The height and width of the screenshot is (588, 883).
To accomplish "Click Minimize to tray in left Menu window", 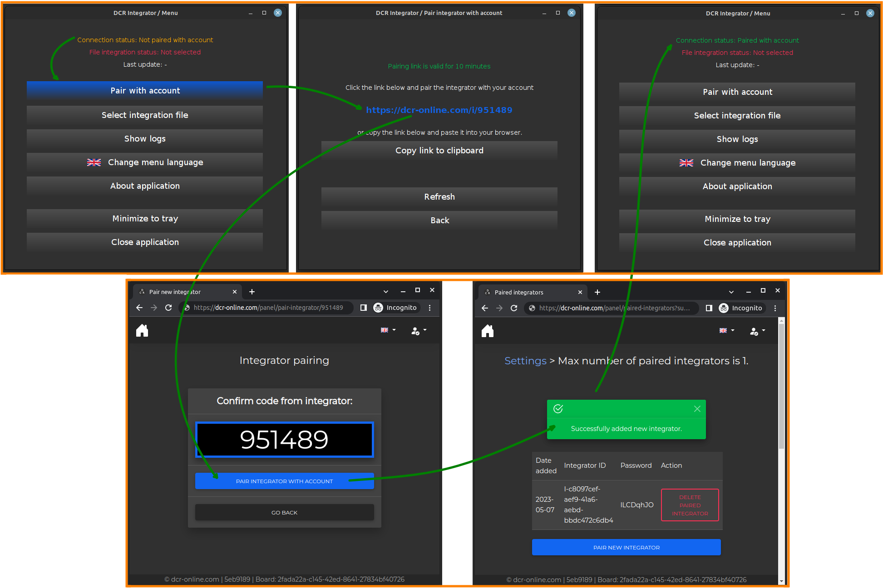I will coord(145,219).
